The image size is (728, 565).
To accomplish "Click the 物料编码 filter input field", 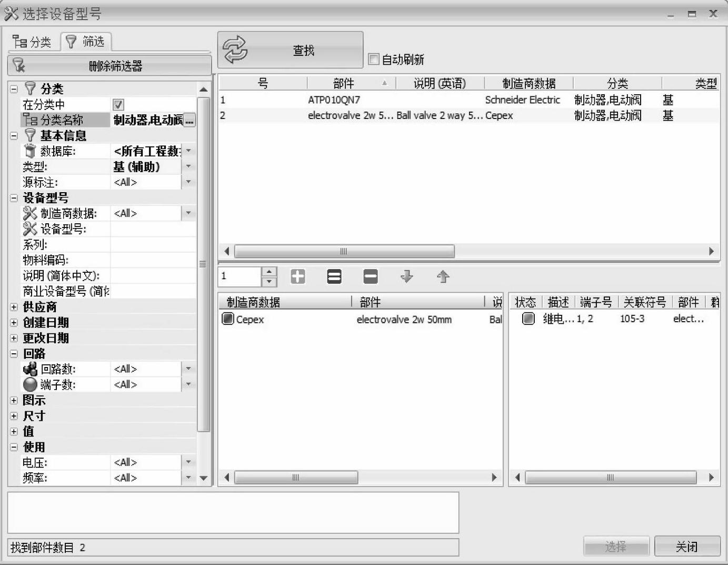I will pos(153,260).
